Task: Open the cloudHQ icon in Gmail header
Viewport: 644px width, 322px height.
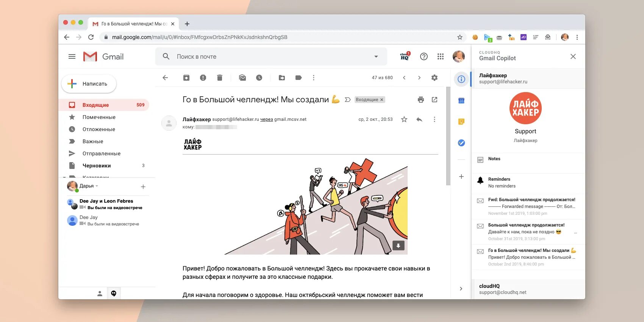Action: [405, 56]
